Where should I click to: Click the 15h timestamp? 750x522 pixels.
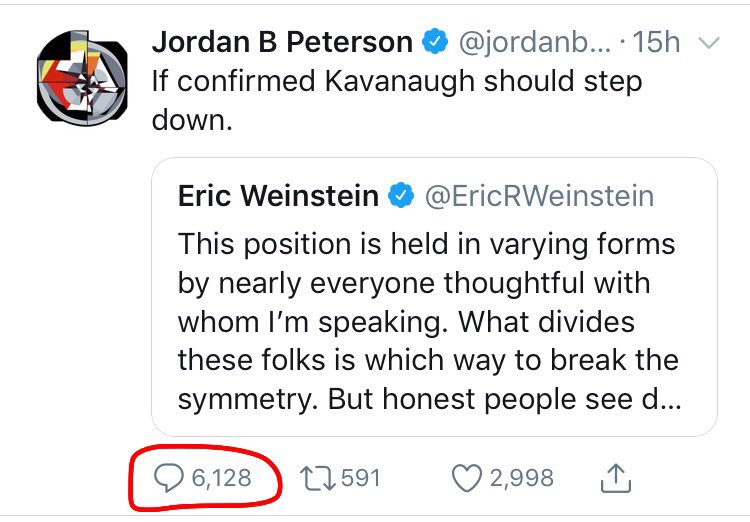(656, 42)
